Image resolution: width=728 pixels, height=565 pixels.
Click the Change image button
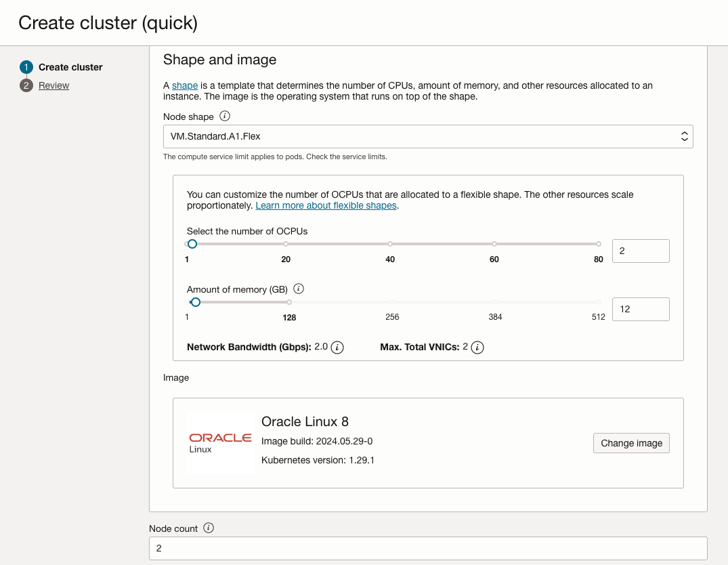tap(631, 443)
